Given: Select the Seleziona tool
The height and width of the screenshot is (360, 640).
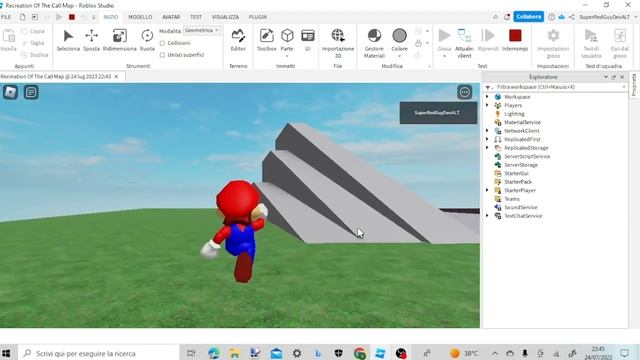Looking at the screenshot, I should click(x=68, y=40).
